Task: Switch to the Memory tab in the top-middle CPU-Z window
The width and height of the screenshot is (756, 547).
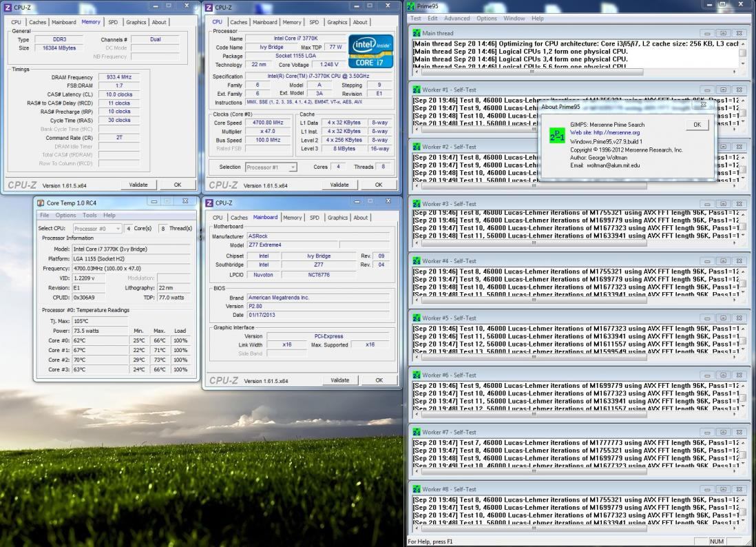Action: (x=292, y=22)
